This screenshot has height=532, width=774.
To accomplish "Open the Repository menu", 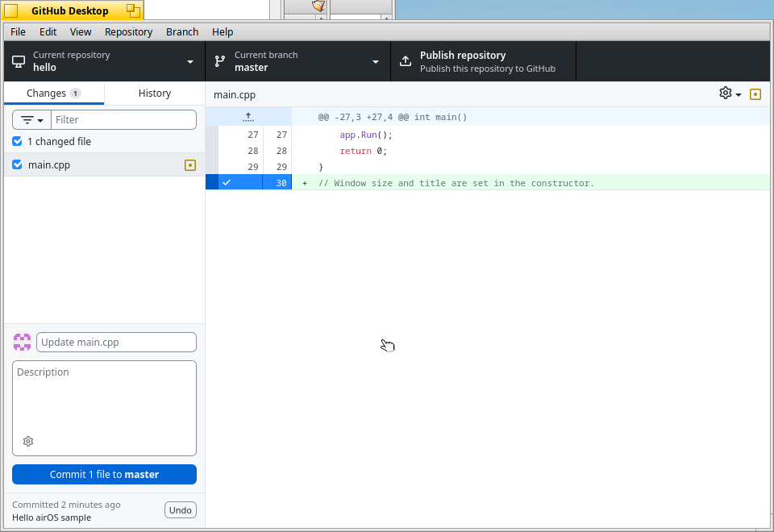I will tap(128, 32).
